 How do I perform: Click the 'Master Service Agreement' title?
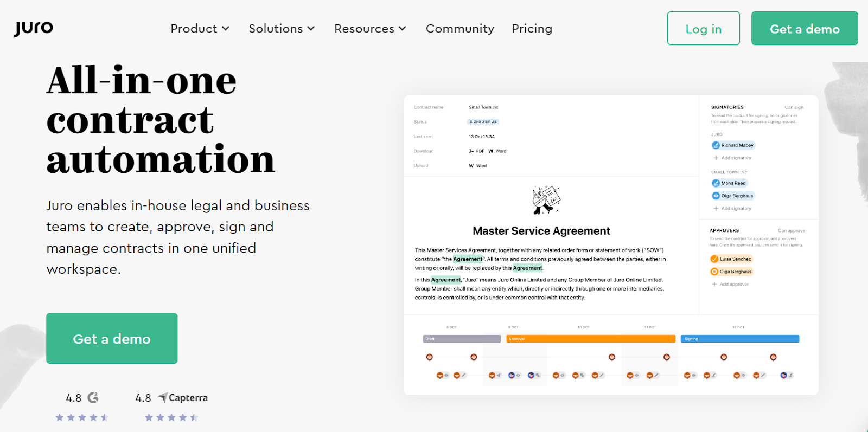click(541, 231)
